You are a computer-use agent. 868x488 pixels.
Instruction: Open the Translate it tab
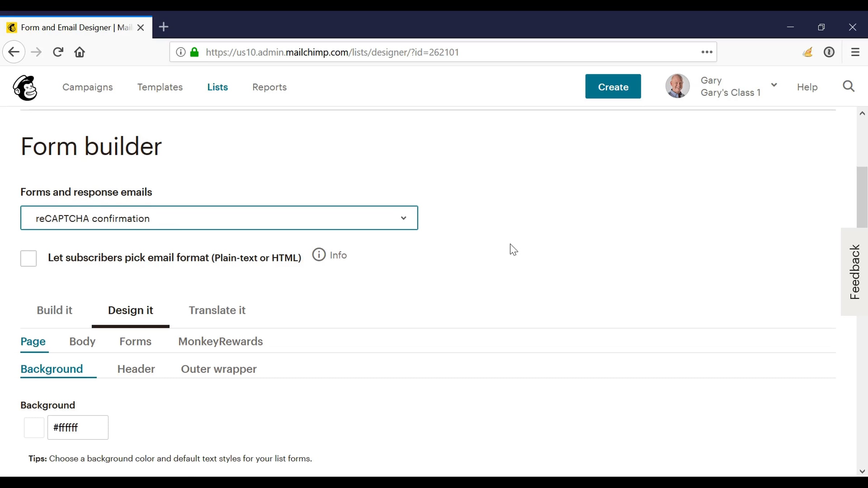pyautogui.click(x=217, y=310)
